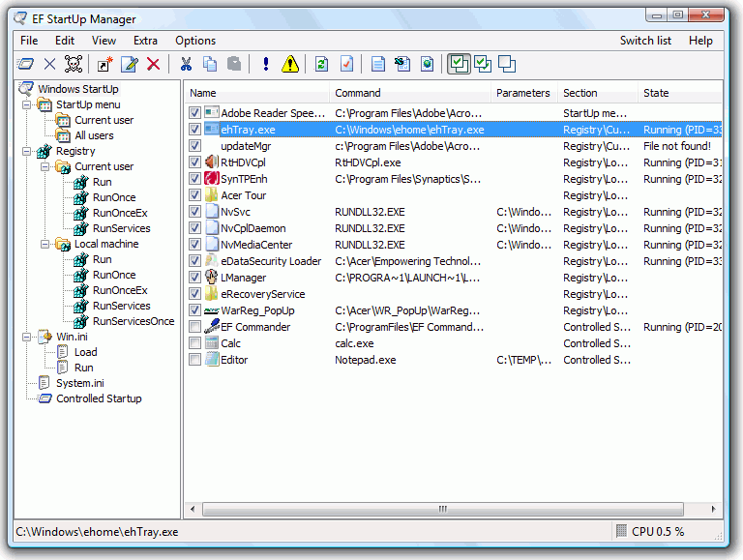
Task: Click the red X delete entry icon
Action: [x=153, y=64]
